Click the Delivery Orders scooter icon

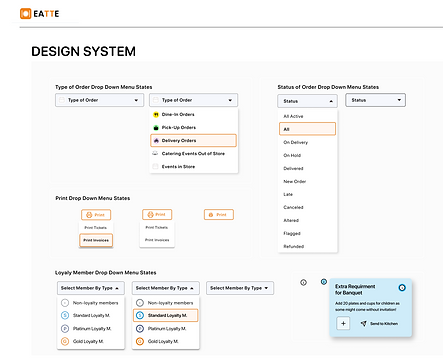coord(156,141)
